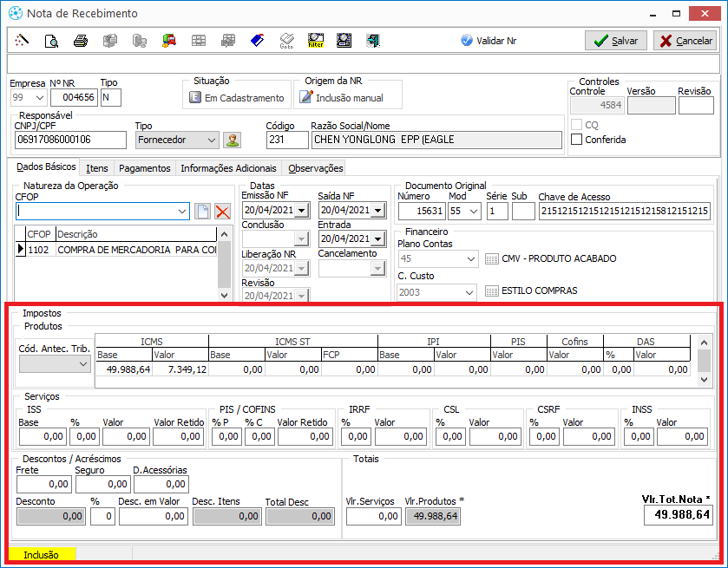Image resolution: width=728 pixels, height=568 pixels.
Task: Click the Série input field
Action: pos(497,211)
